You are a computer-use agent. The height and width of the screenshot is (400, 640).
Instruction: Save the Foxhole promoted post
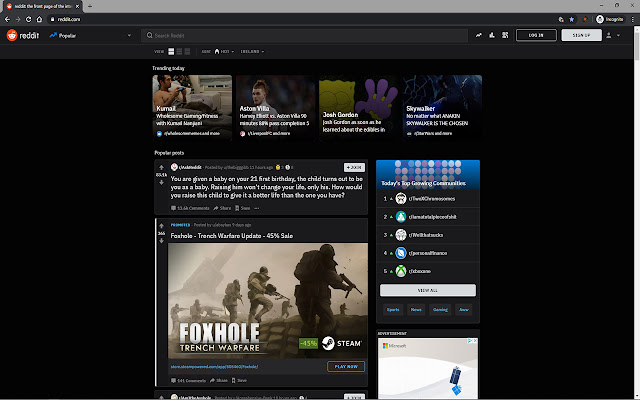click(239, 380)
